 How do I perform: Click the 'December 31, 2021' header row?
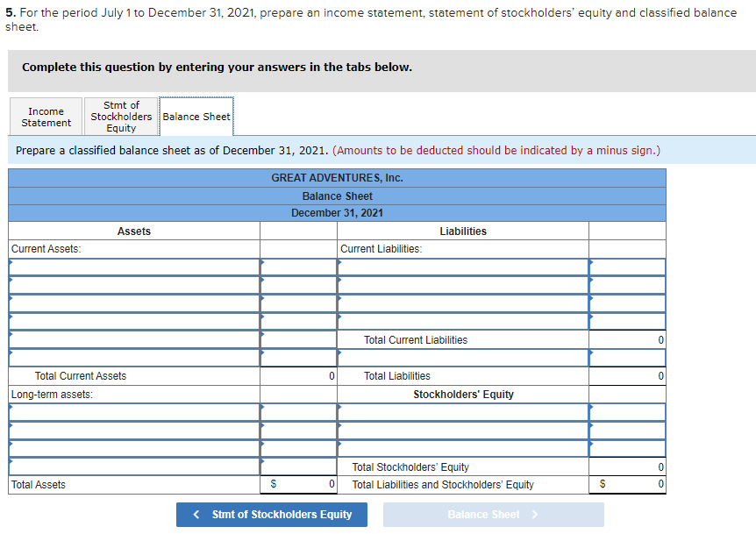[x=337, y=213]
